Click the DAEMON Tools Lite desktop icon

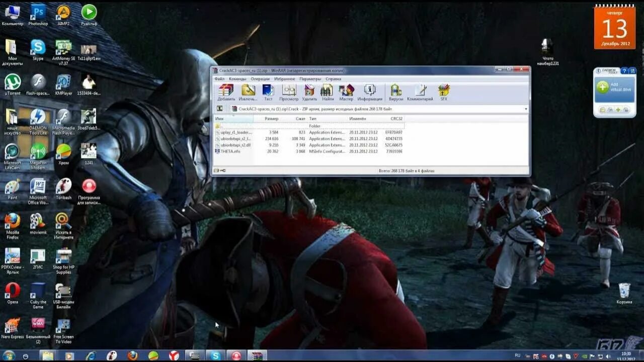[x=38, y=122]
